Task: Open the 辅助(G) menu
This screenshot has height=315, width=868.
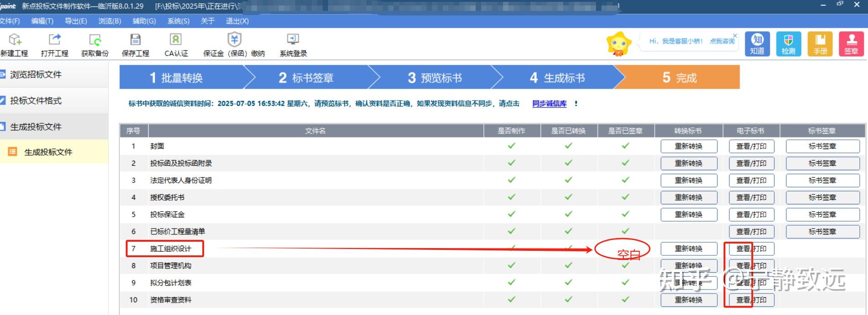Action: tap(144, 21)
